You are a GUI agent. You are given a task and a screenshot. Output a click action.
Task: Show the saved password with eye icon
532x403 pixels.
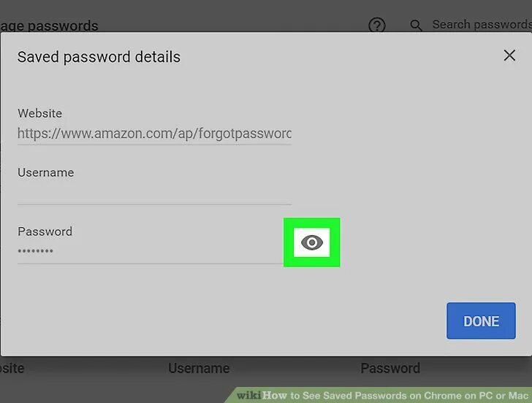pyautogui.click(x=311, y=242)
